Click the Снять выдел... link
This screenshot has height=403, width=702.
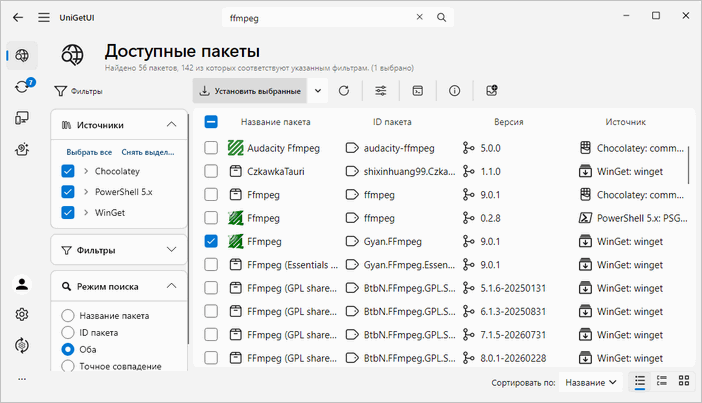click(148, 152)
